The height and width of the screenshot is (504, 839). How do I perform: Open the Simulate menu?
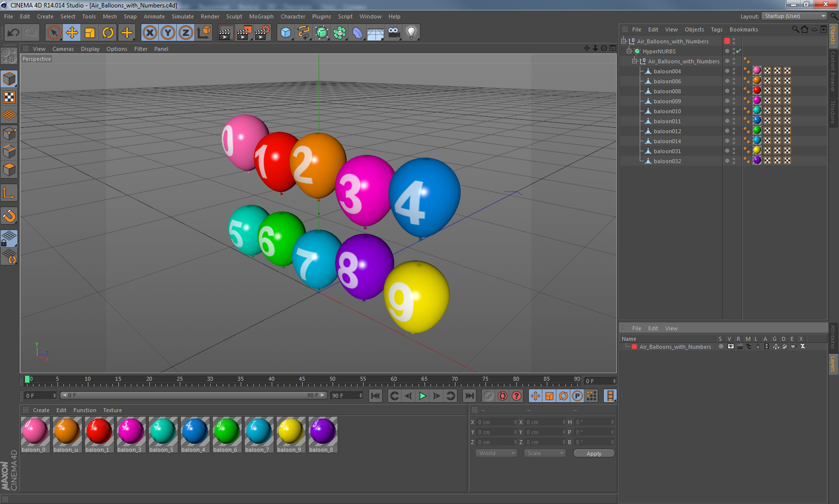pos(183,16)
